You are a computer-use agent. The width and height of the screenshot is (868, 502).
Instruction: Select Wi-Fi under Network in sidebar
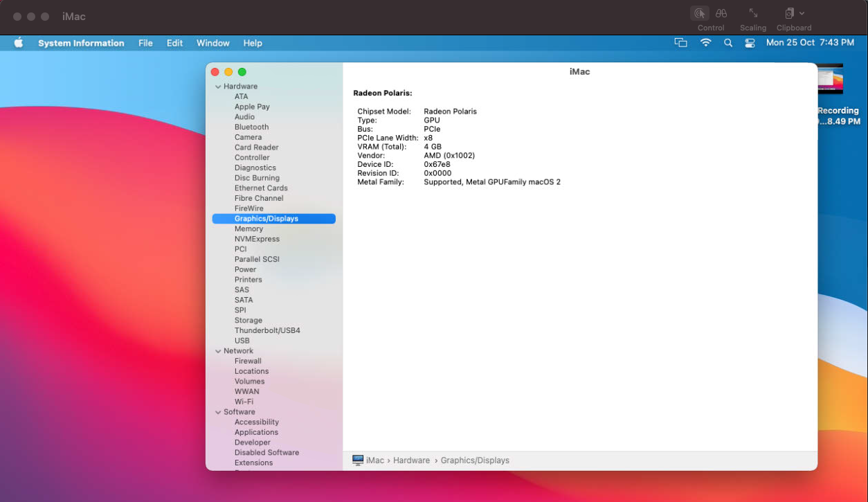[x=244, y=402]
